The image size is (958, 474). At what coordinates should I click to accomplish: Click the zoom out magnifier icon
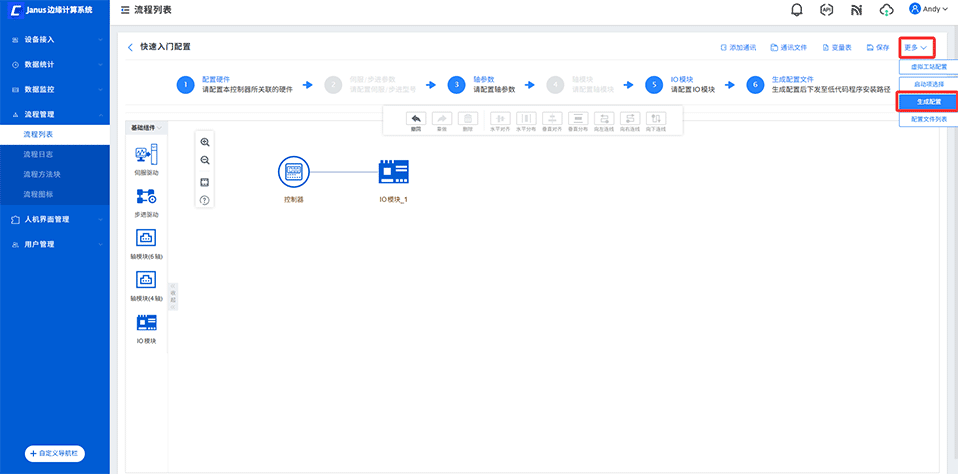pyautogui.click(x=205, y=160)
